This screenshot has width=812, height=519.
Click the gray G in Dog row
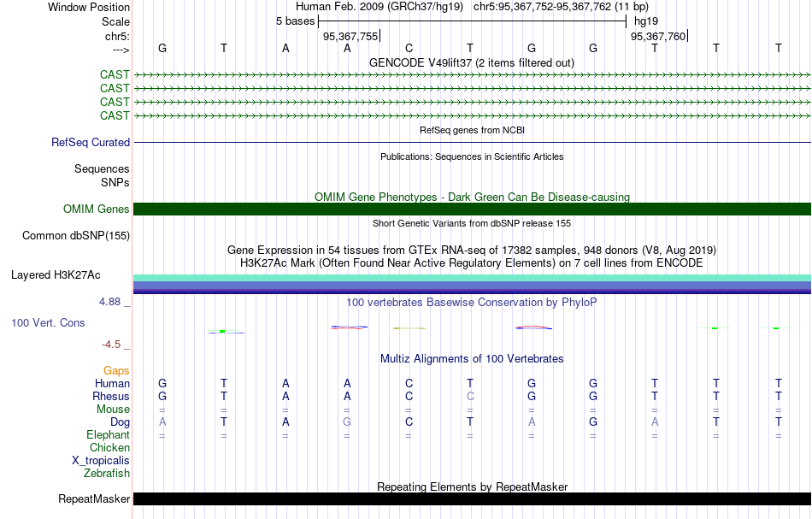pyautogui.click(x=347, y=422)
